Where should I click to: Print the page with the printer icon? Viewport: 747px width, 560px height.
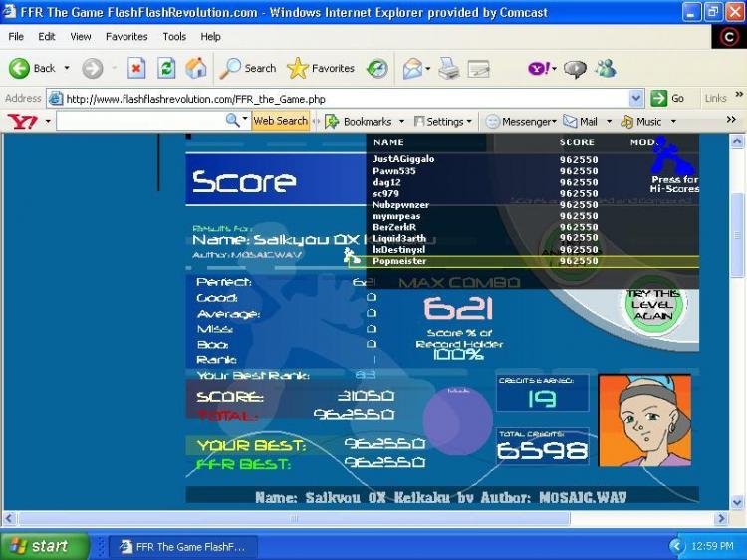(x=449, y=68)
